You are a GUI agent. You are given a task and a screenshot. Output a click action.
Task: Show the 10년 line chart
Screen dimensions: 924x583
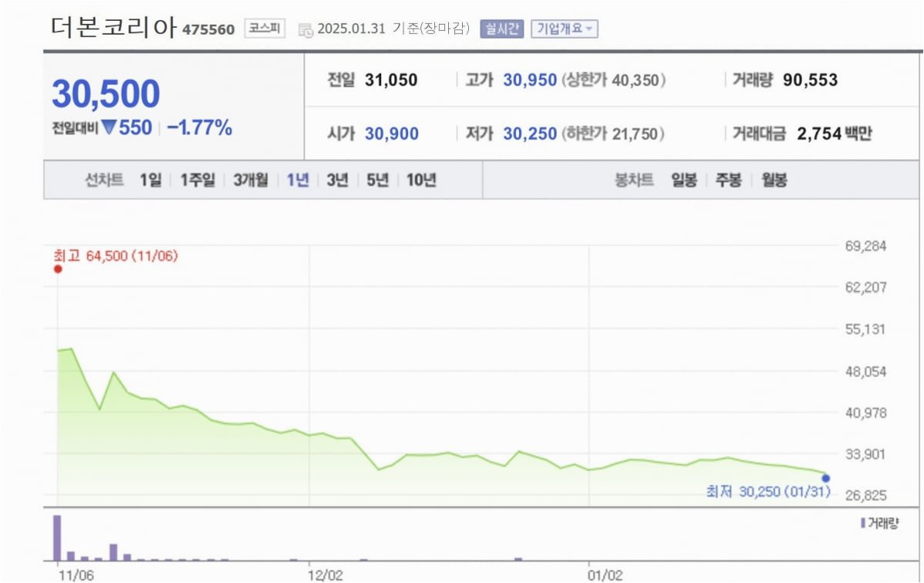pyautogui.click(x=421, y=180)
